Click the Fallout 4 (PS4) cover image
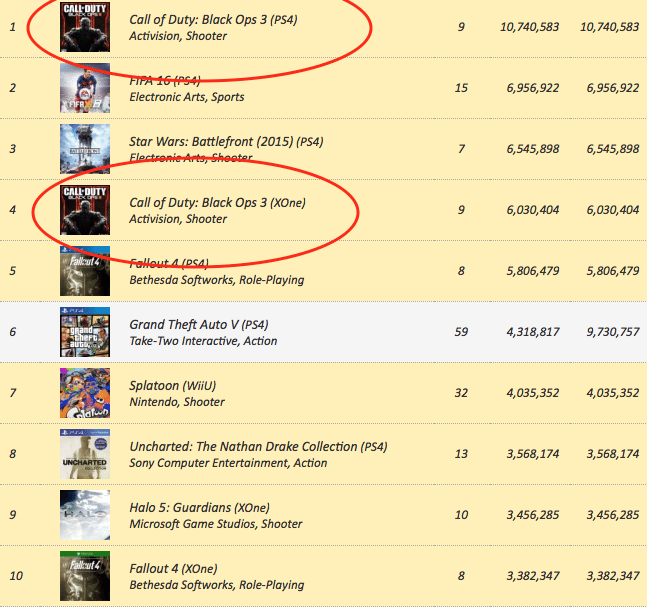The width and height of the screenshot is (647, 607). 85,271
